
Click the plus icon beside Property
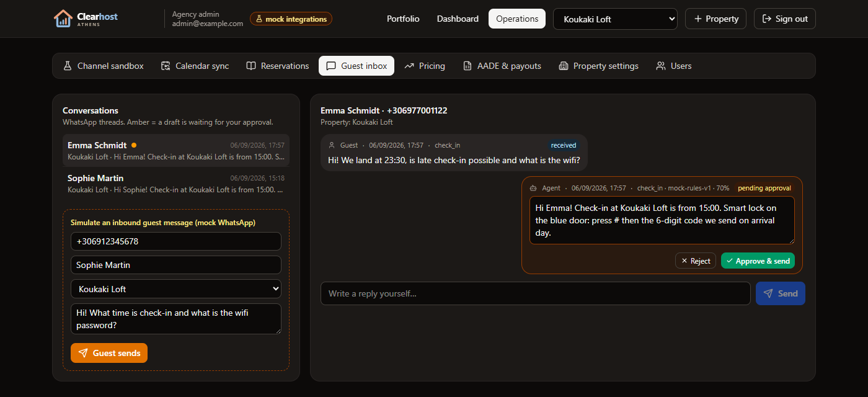[x=698, y=19]
